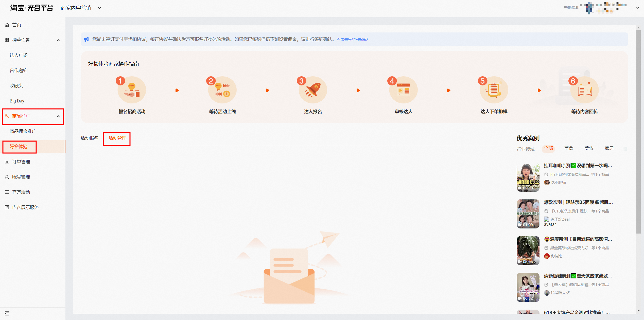Switch to the 活动报名 tab
The width and height of the screenshot is (644, 320).
click(x=90, y=138)
